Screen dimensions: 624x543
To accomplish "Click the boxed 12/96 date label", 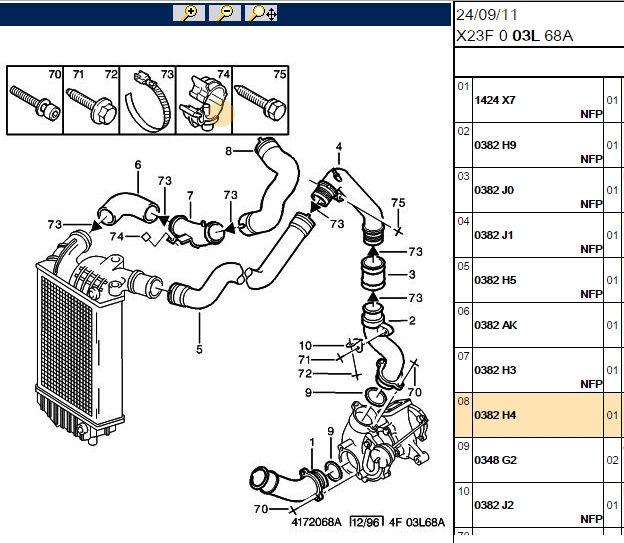I will [367, 522].
